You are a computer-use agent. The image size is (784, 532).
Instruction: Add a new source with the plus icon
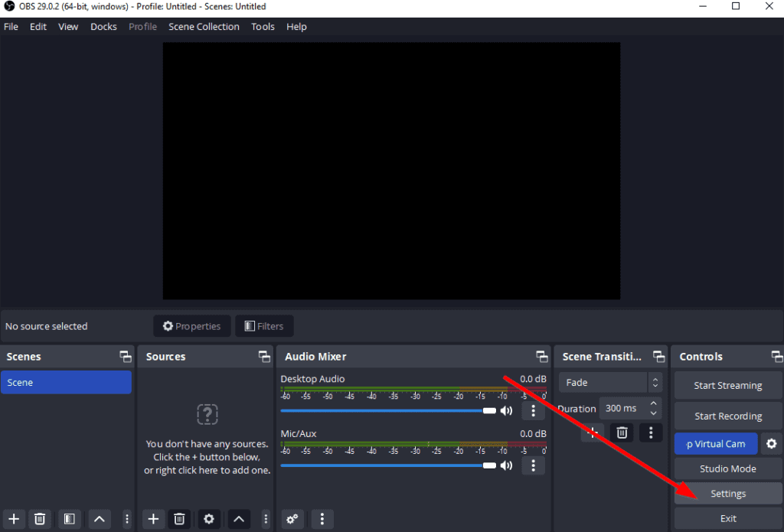[153, 519]
